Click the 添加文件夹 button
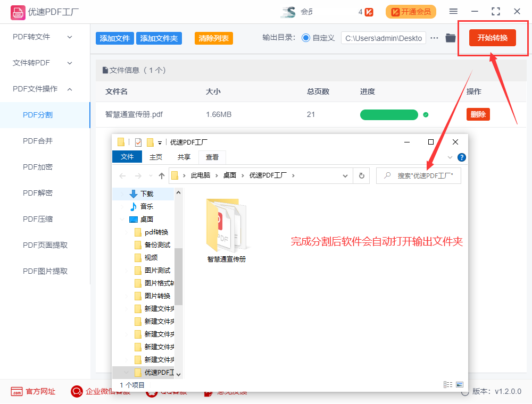The height and width of the screenshot is (404, 532). [159, 38]
